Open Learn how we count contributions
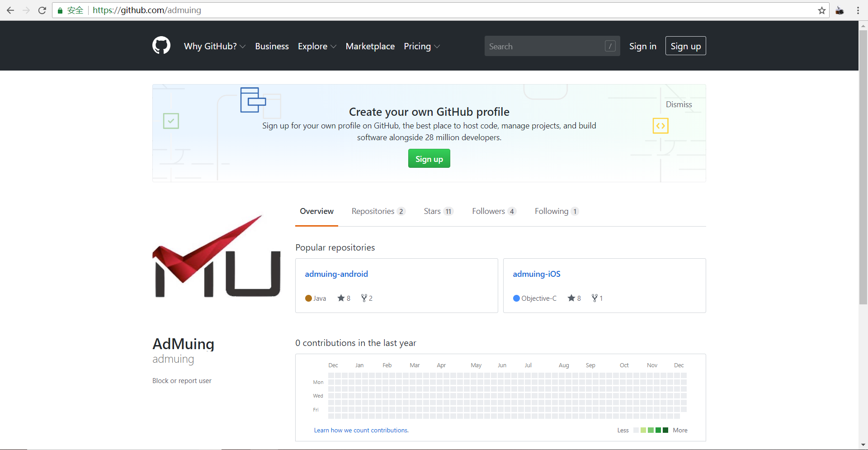The height and width of the screenshot is (450, 868). tap(361, 430)
